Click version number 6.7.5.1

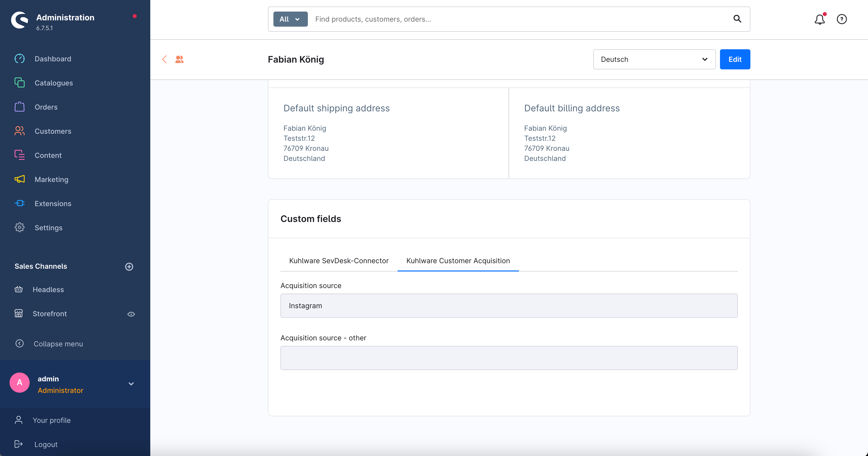44,28
